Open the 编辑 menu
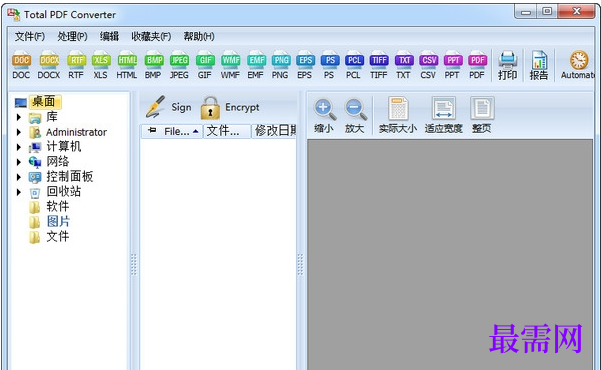The width and height of the screenshot is (601, 370). tap(109, 36)
